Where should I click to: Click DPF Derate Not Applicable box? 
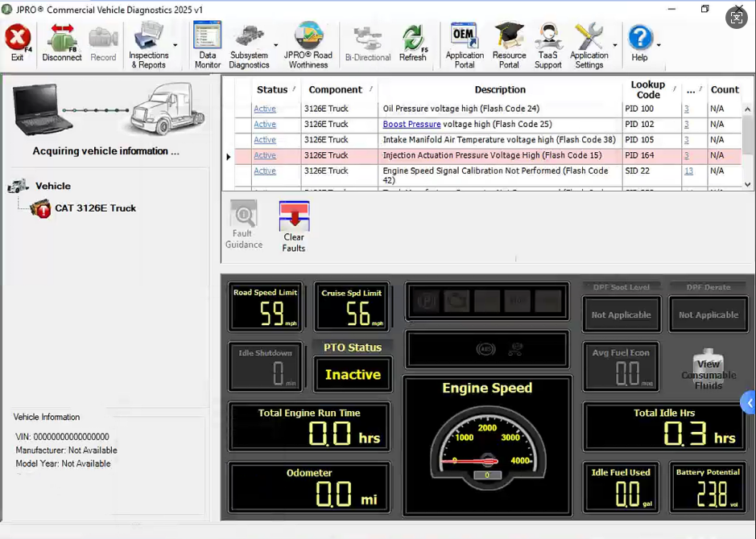tap(708, 315)
